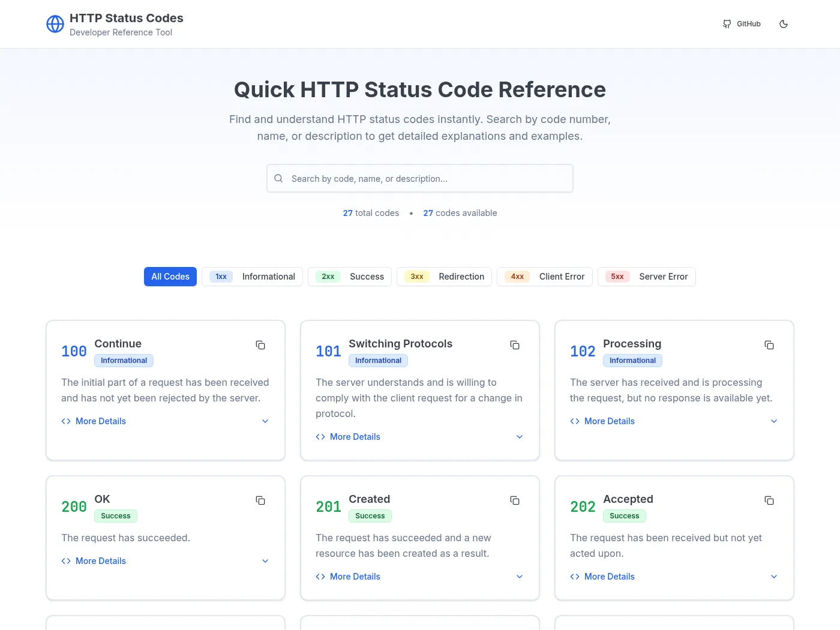Click the '27 total codes' text
Viewport: 840px width, 630px height.
click(371, 213)
